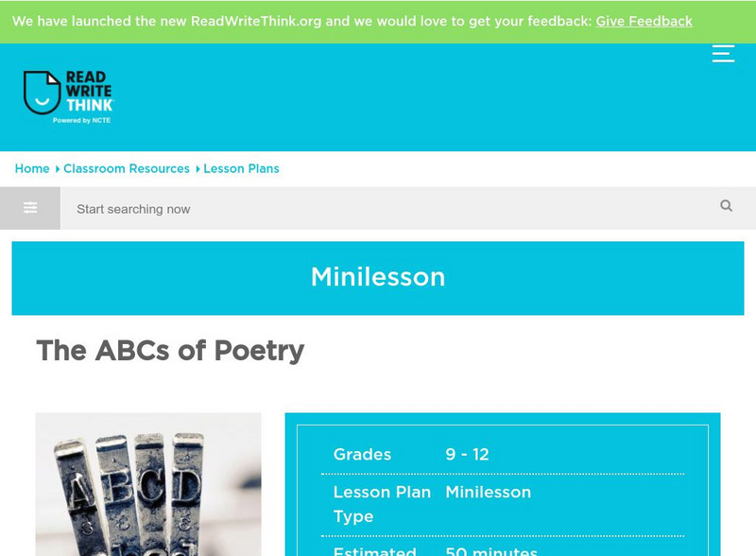Screen dimensions: 756x556
Task: Click the magnifying glass search icon
Action: click(726, 206)
